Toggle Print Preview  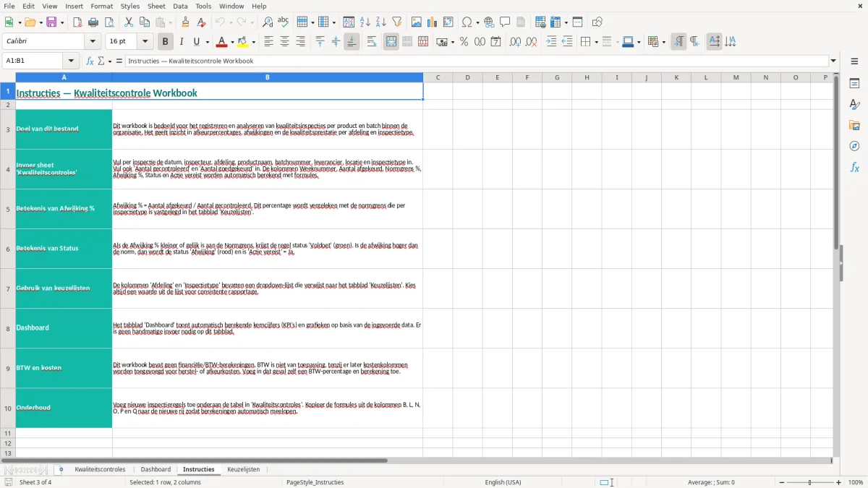tap(109, 22)
